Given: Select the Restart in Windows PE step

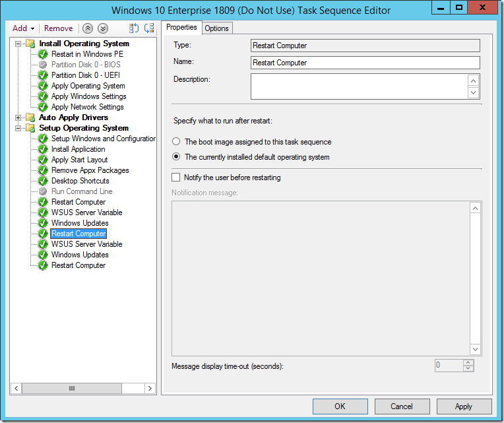Looking at the screenshot, I should point(87,54).
